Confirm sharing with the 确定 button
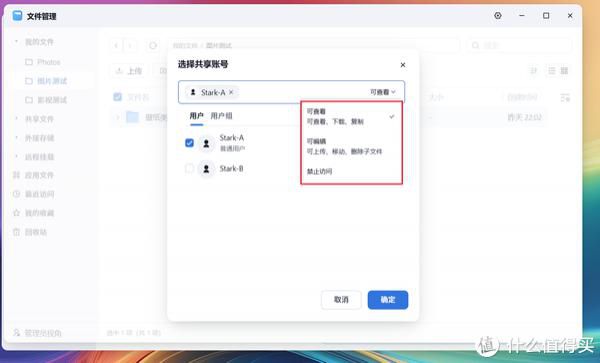Image resolution: width=600 pixels, height=363 pixels. tap(388, 300)
